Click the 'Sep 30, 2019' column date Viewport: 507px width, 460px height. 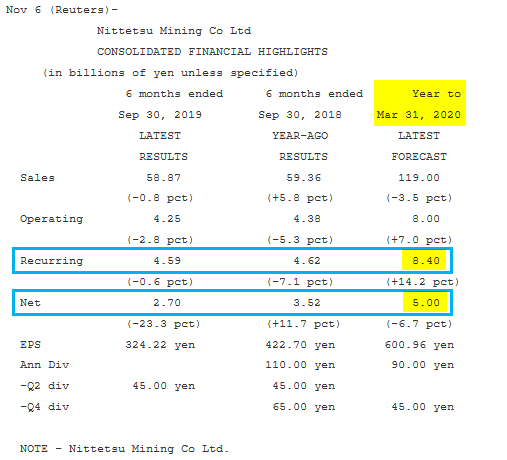point(160,115)
